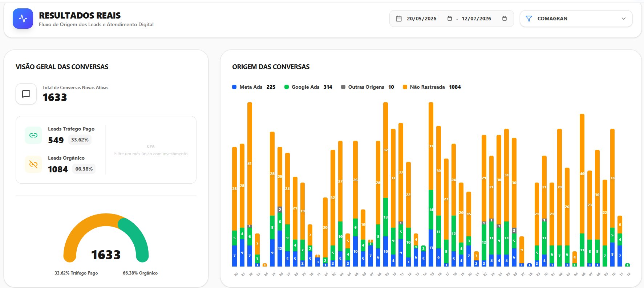The height and width of the screenshot is (288, 644).
Task: Click the orange Não Rastreada legend dot
Action: click(x=405, y=87)
